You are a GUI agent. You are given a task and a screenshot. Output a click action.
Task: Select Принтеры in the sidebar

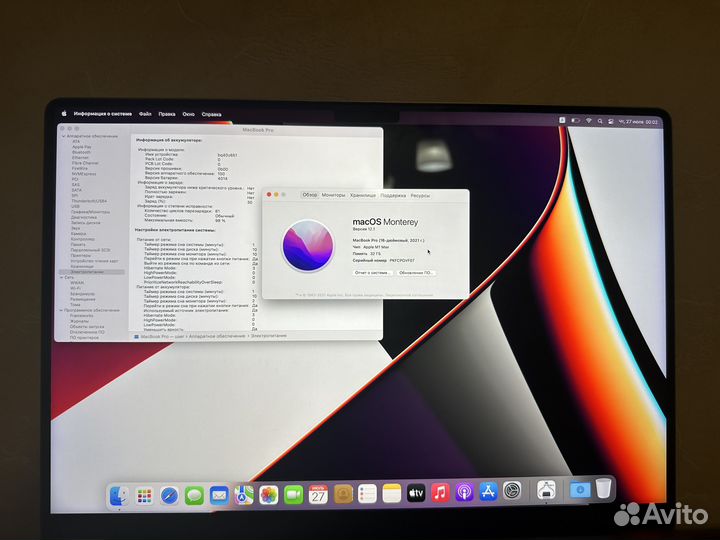pos(80,256)
